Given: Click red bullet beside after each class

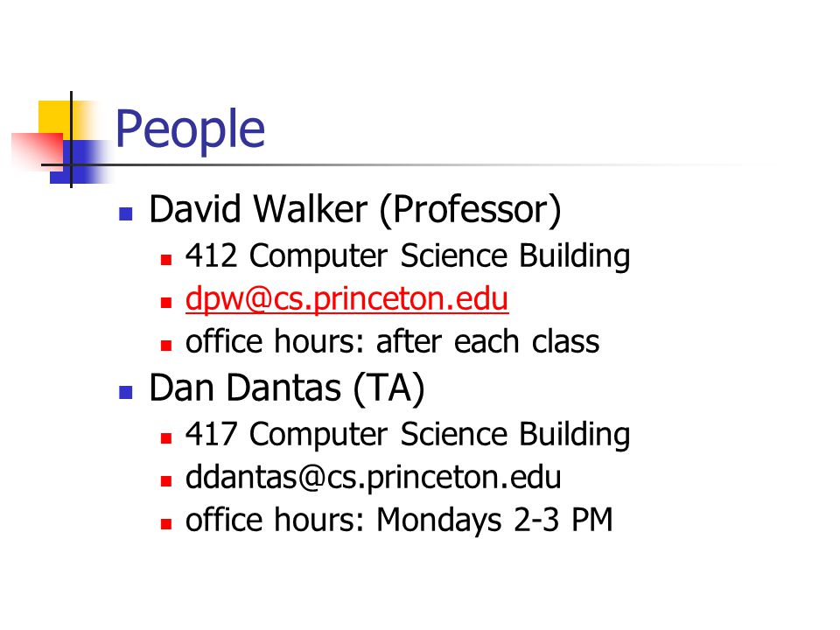Looking at the screenshot, I should click(166, 346).
